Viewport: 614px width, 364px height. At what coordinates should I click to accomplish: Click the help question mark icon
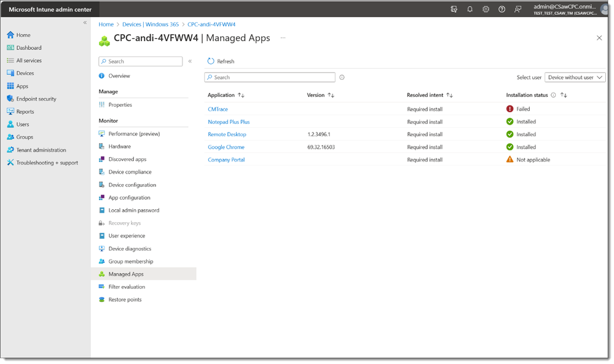[502, 9]
